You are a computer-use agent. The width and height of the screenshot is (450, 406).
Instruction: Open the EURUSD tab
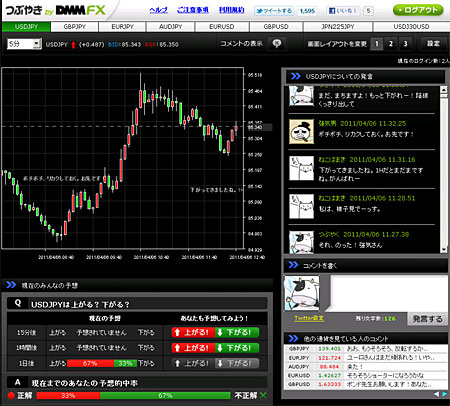pyautogui.click(x=222, y=27)
